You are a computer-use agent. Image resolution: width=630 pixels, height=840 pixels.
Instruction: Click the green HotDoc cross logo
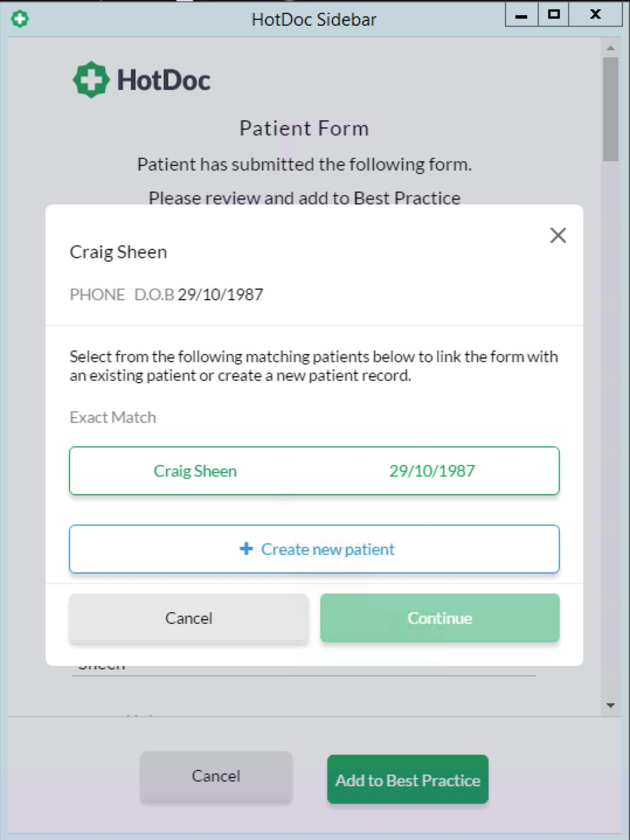point(91,79)
